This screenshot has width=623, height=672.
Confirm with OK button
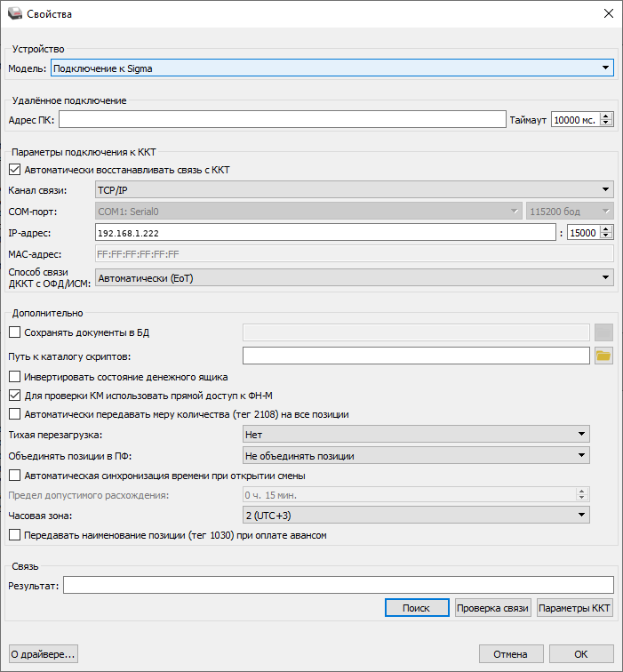point(581,654)
